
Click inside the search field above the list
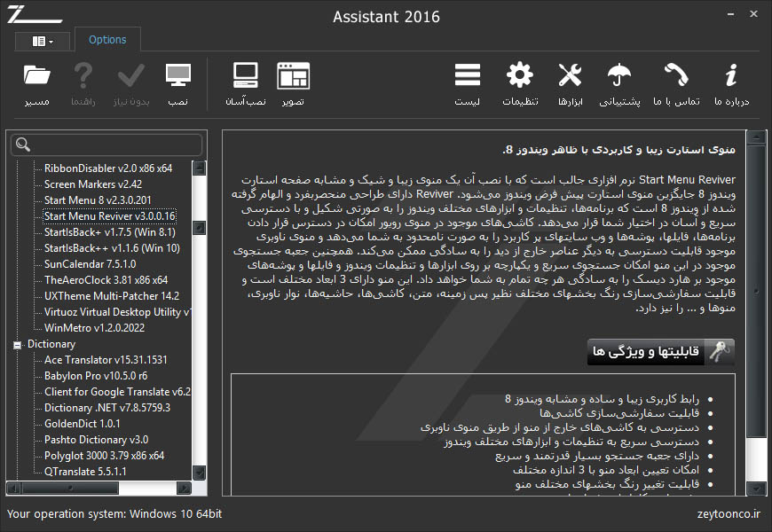point(106,144)
